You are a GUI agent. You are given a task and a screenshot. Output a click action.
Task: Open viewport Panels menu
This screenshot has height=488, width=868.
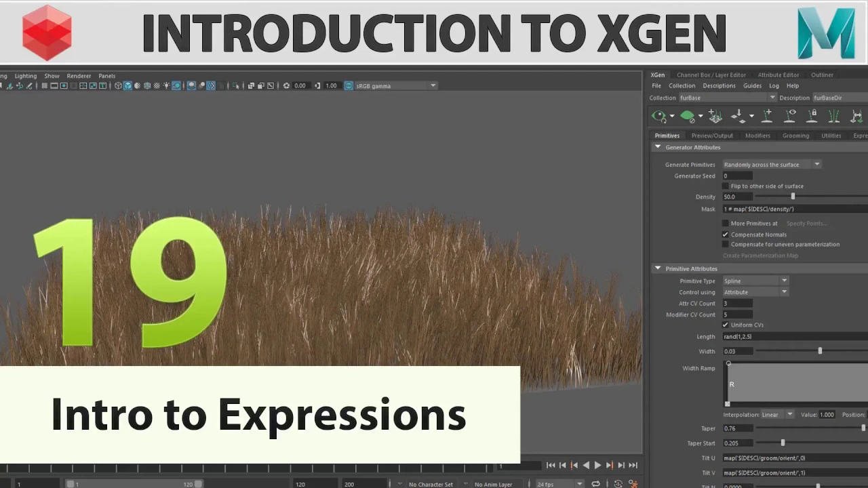[106, 76]
